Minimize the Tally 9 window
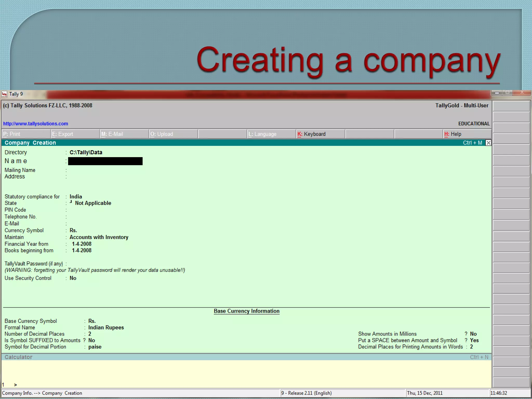The image size is (532, 399). pos(497,93)
